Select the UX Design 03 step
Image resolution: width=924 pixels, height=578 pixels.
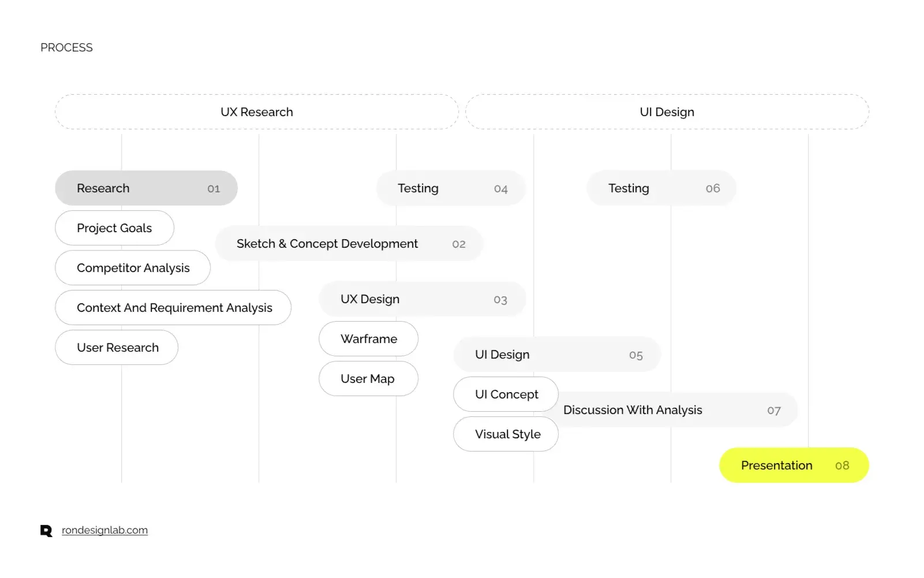click(422, 299)
